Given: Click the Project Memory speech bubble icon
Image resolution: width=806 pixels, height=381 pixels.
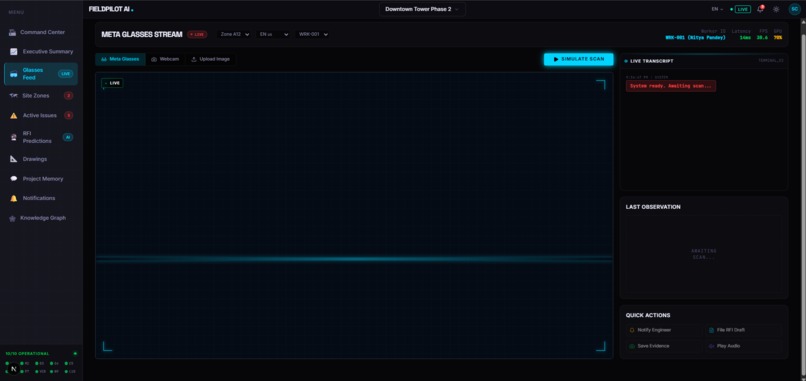Looking at the screenshot, I should 13,179.
